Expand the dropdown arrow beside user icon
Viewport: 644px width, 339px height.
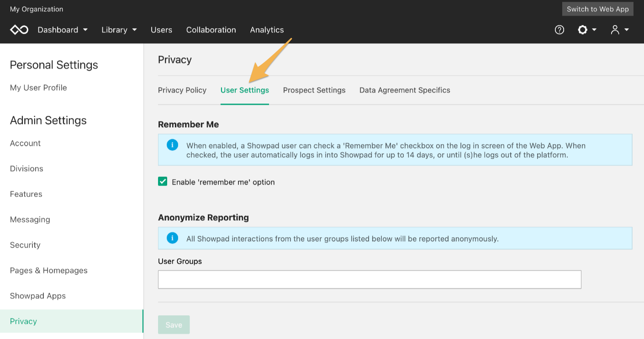pos(627,30)
